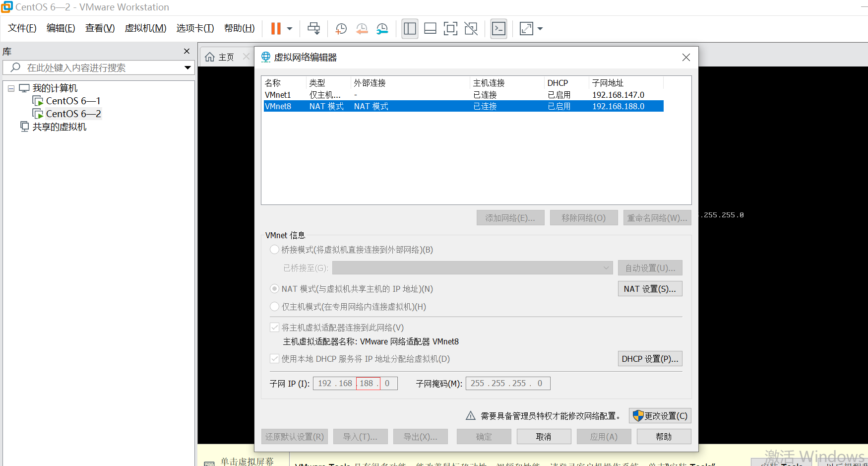
Task: Click the Send Ctrl+Alt+Del toolbar icon
Action: point(313,29)
